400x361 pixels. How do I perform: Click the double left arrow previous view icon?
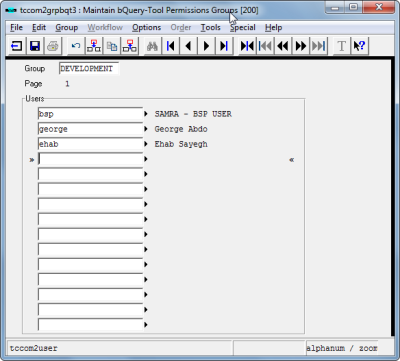[x=283, y=46]
